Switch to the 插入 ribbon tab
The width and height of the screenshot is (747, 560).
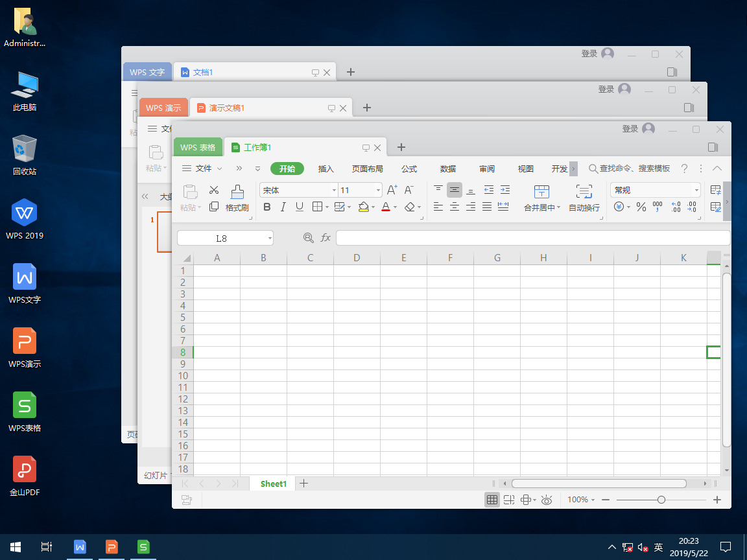(x=326, y=169)
